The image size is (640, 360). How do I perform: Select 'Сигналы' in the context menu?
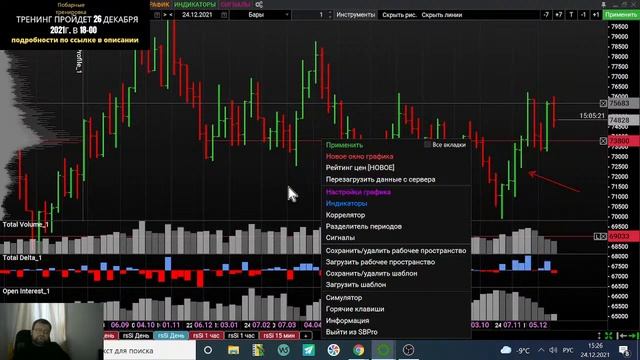pos(340,238)
